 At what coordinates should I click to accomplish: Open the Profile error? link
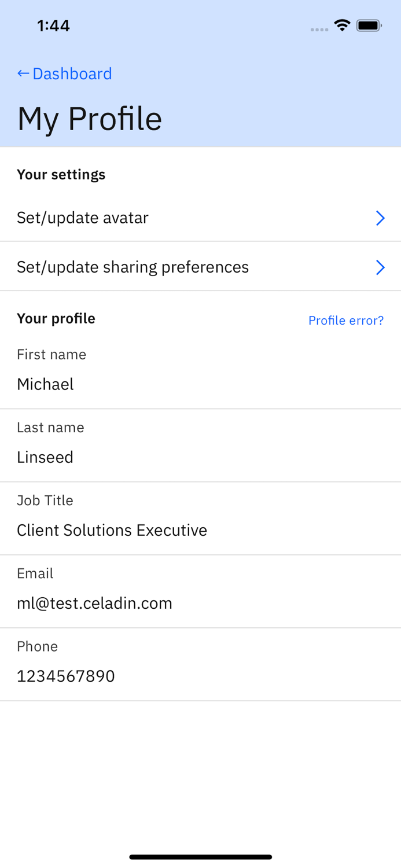(345, 321)
